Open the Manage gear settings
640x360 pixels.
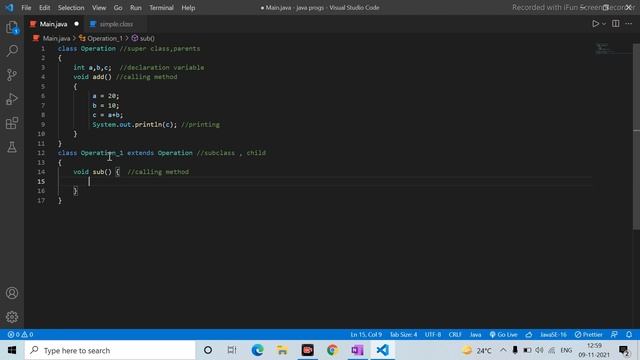pos(12,317)
